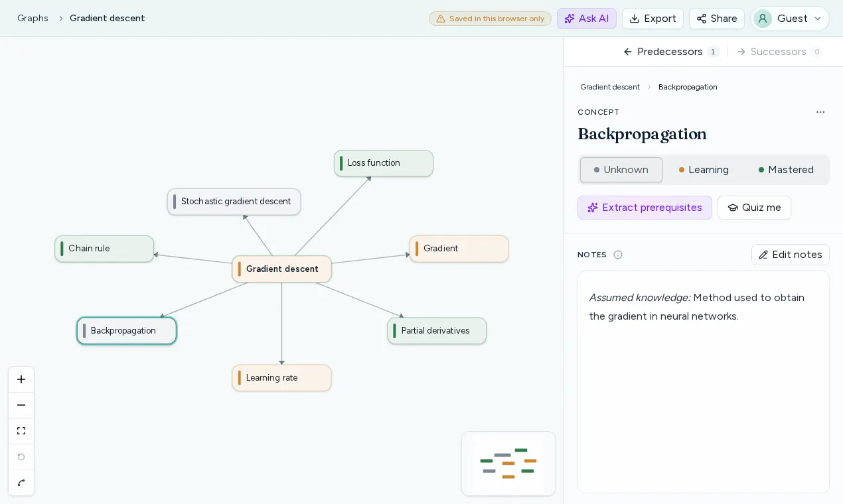Image resolution: width=843 pixels, height=504 pixels.
Task: Open Gradient descent in the panel breadcrumb
Action: click(610, 87)
